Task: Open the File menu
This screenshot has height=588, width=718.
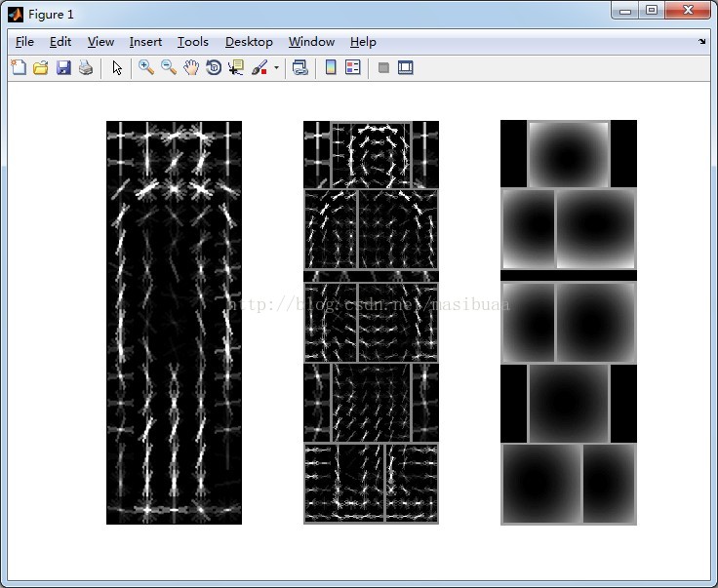Action: (24, 42)
